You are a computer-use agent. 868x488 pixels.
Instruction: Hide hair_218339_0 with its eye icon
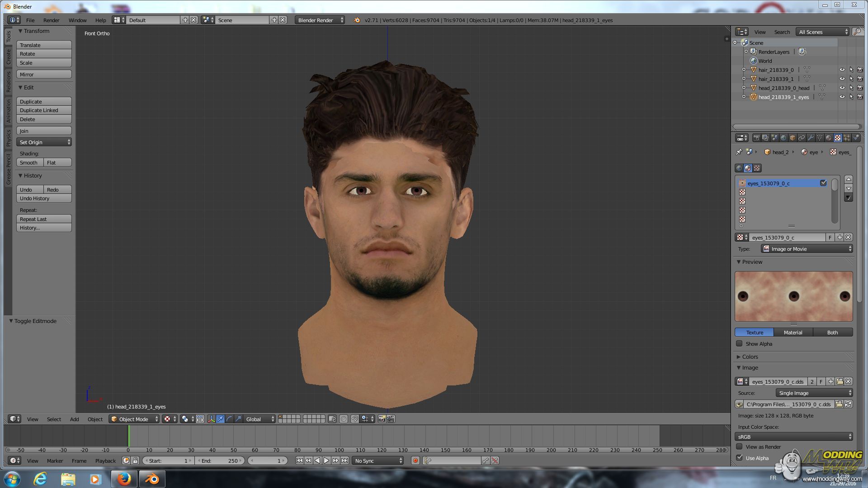coord(842,70)
